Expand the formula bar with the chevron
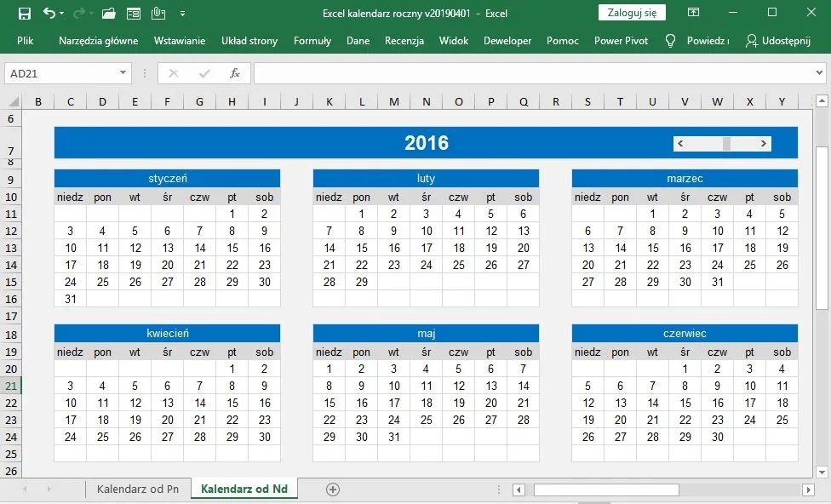Screen dimensions: 831x504 [x=819, y=74]
